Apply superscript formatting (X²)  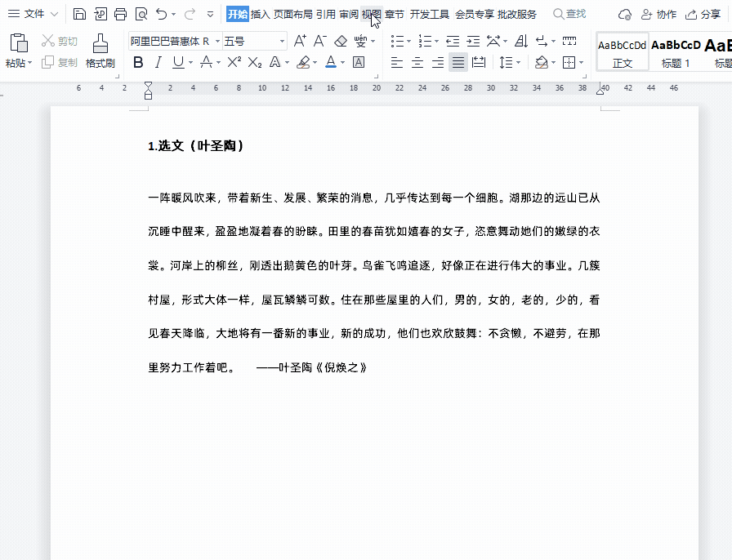click(x=235, y=61)
